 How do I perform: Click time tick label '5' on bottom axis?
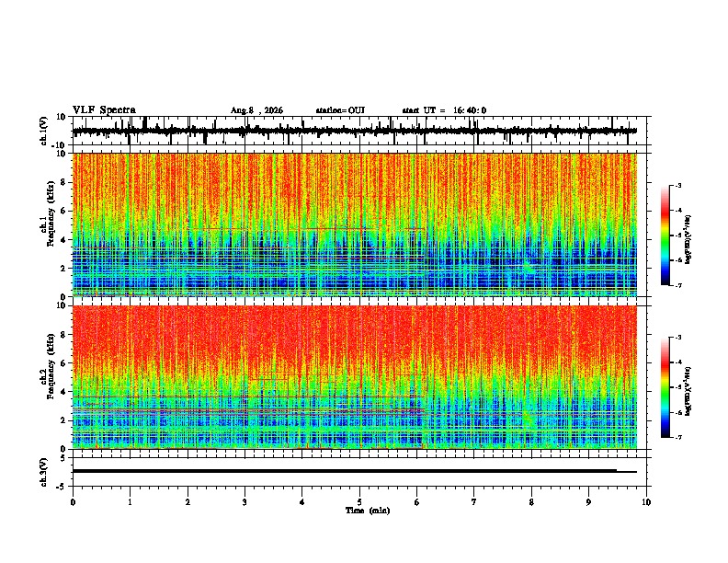click(x=359, y=502)
